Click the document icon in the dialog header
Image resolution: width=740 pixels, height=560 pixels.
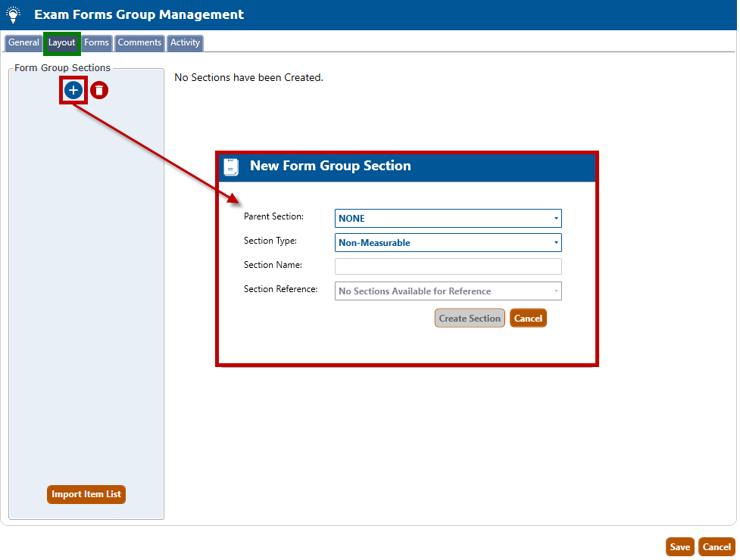231,166
